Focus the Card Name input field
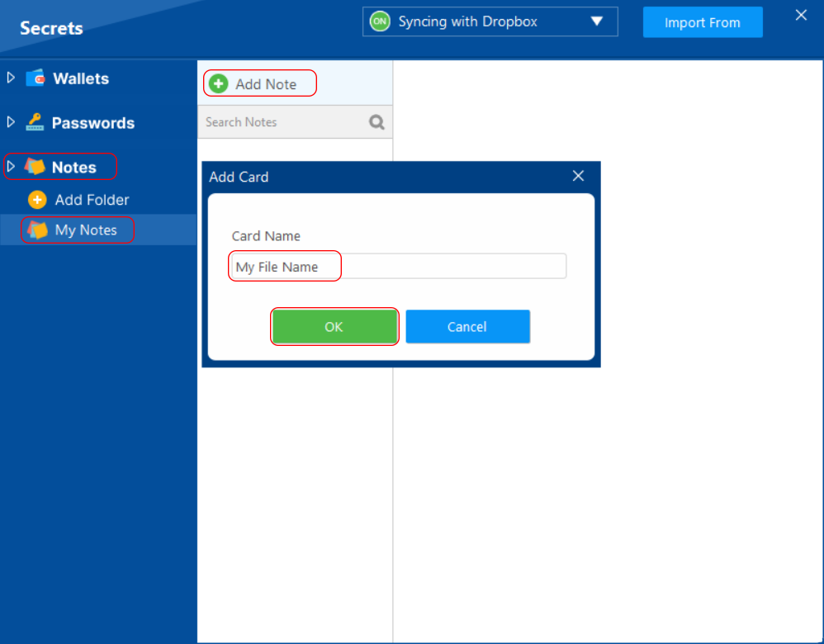824x644 pixels. [399, 266]
